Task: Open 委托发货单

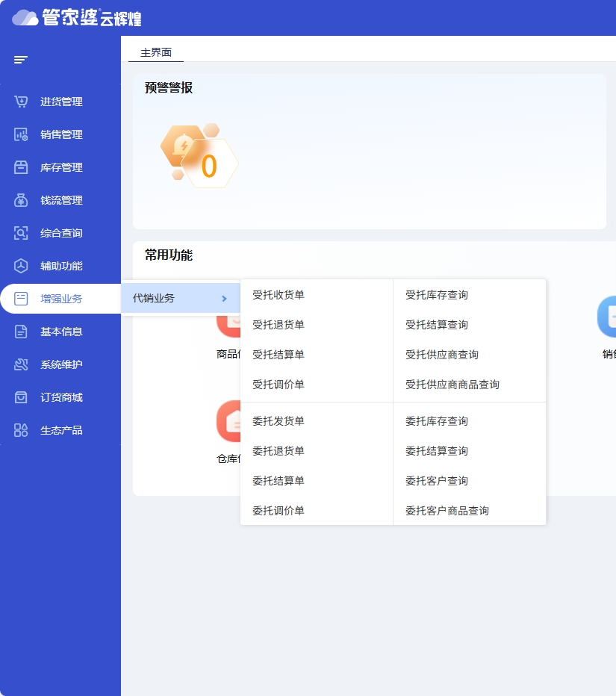Action: coord(279,420)
